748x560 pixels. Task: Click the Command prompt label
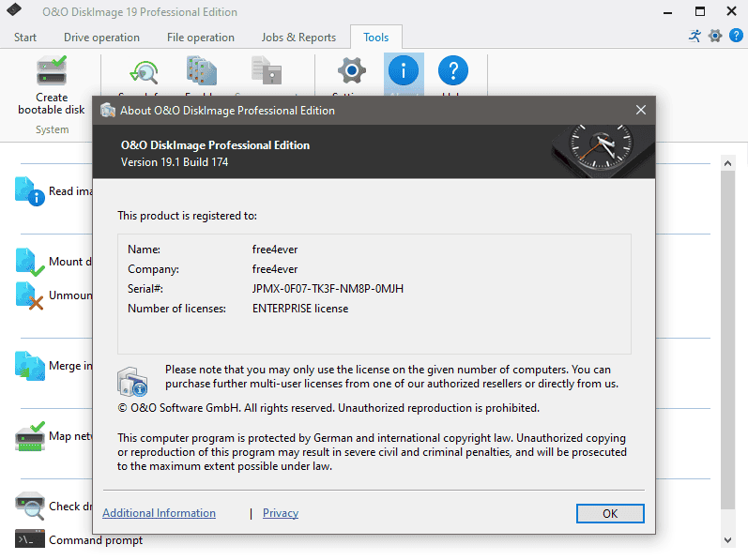pyautogui.click(x=96, y=540)
